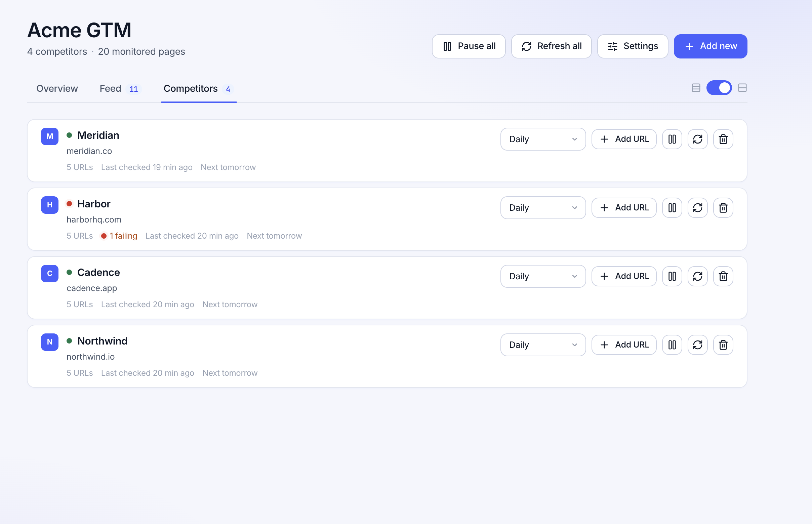Click '20 monitored pages' text
The height and width of the screenshot is (524, 812).
coord(141,51)
